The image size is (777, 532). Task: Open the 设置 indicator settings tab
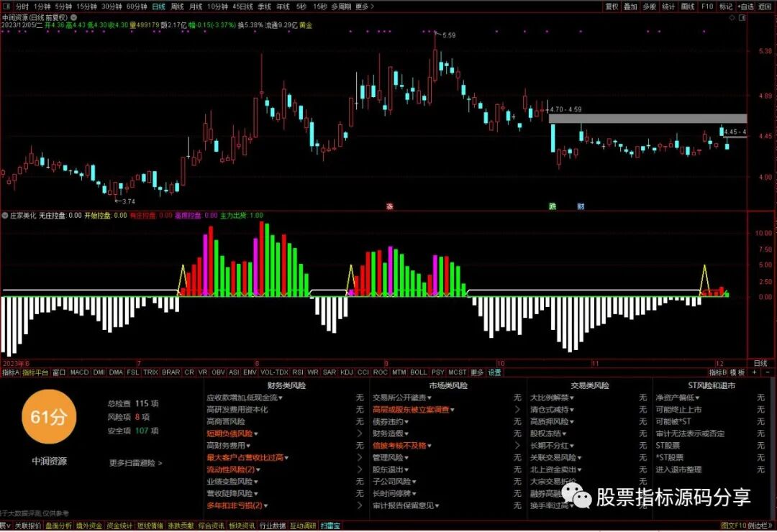click(494, 372)
